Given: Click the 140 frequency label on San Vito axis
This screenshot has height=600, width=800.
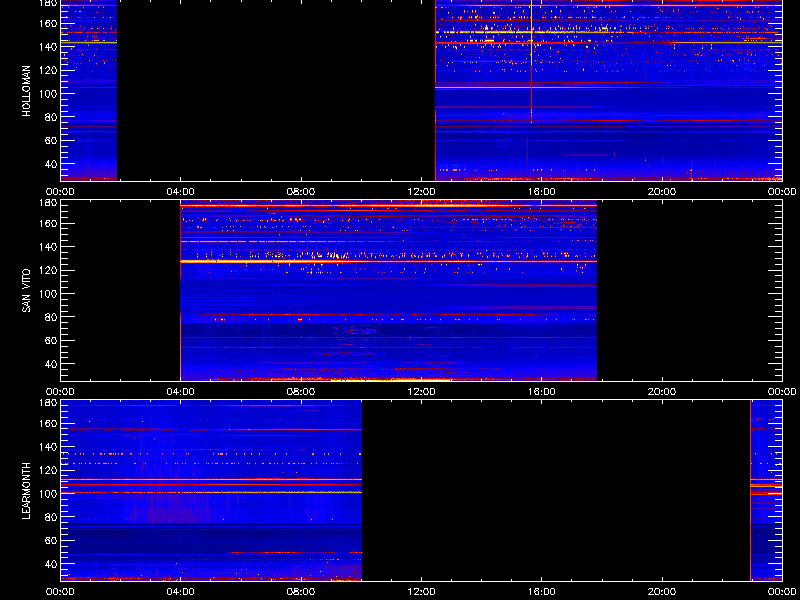Looking at the screenshot, I should (47, 247).
